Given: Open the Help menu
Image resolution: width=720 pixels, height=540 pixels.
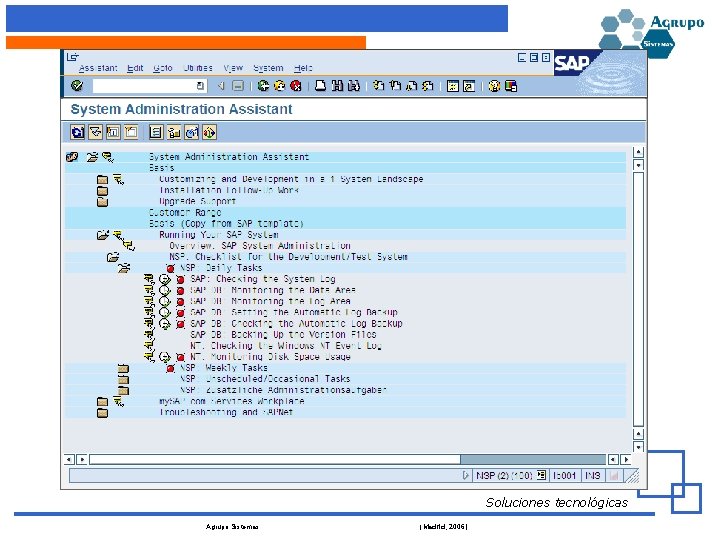Looking at the screenshot, I should tap(303, 68).
